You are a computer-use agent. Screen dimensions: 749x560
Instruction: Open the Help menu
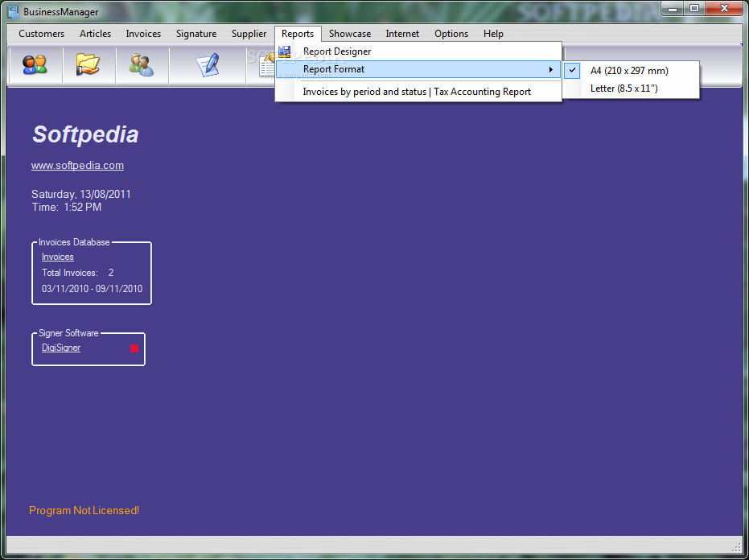point(493,34)
